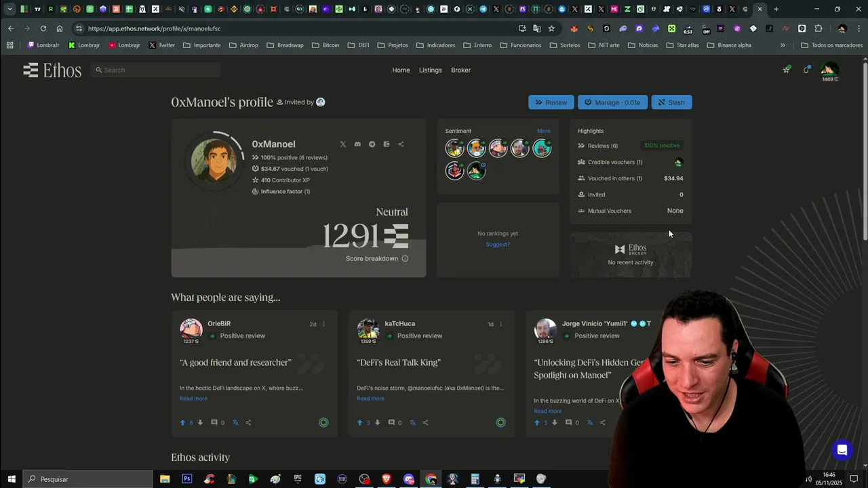This screenshot has height=488, width=868.
Task: Open more options on OrieBiR's review
Action: (x=323, y=324)
